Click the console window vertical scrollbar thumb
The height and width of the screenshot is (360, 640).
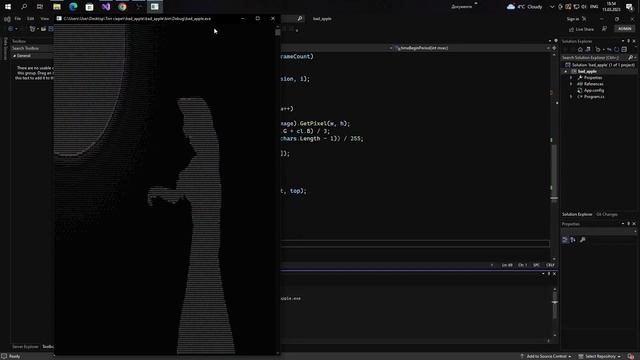click(x=278, y=32)
